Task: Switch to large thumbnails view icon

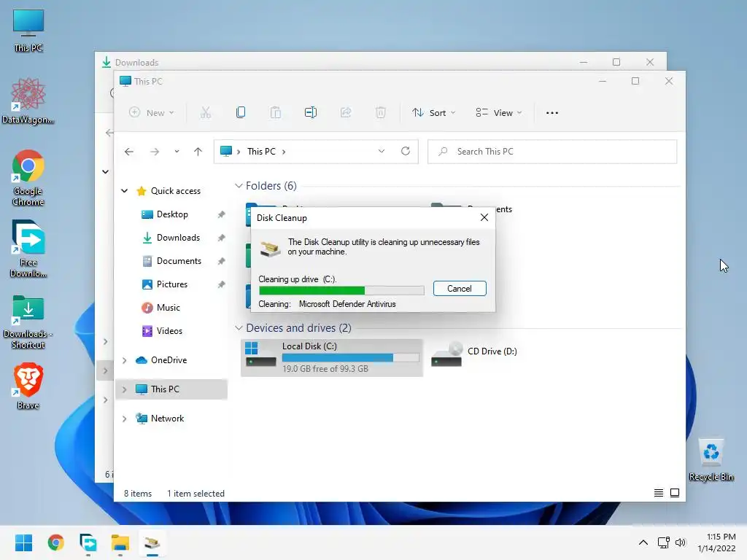Action: point(675,493)
